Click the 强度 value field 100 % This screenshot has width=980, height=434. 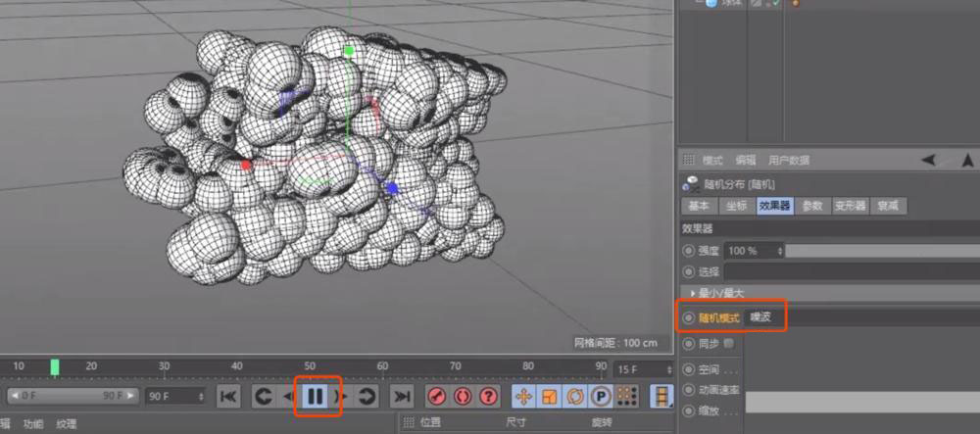[754, 251]
